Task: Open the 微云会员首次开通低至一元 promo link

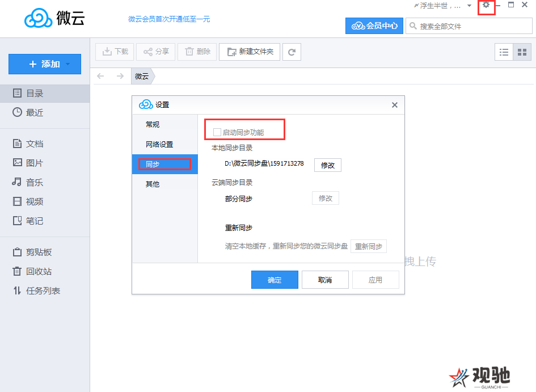Action: [x=169, y=19]
